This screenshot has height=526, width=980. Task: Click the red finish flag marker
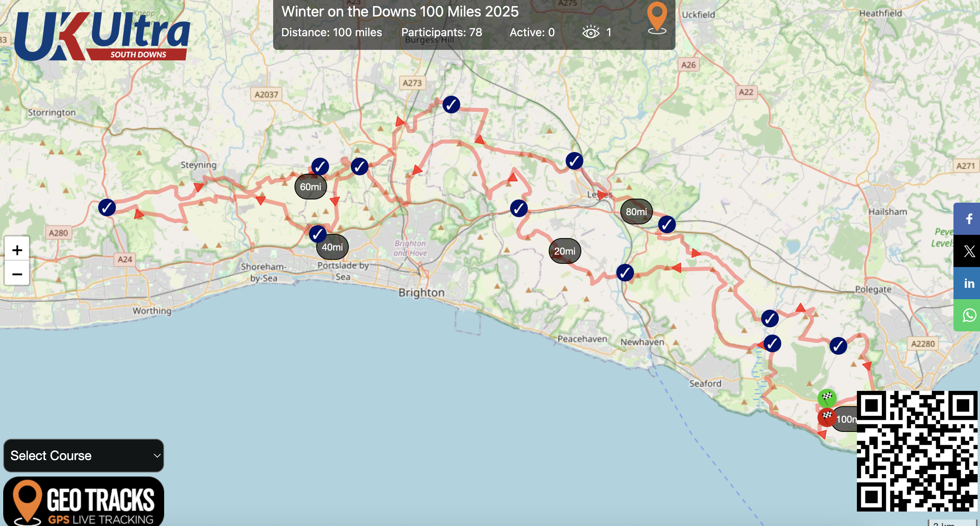[x=827, y=417]
